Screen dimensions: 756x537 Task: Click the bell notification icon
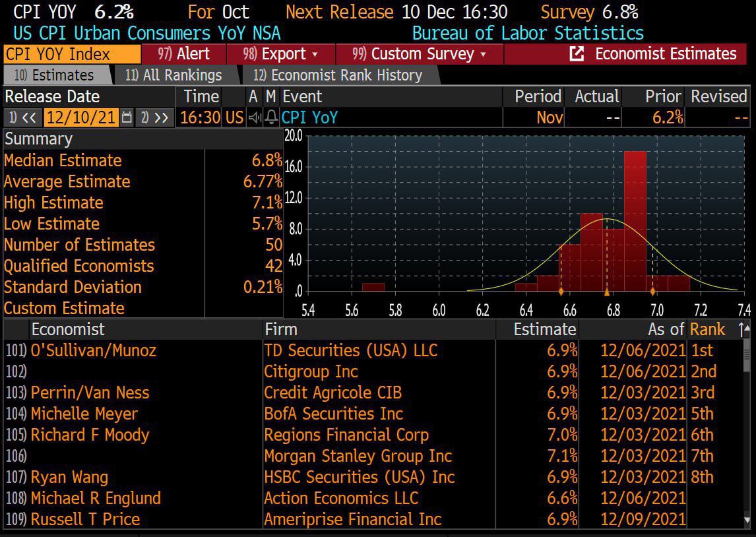coord(271,117)
